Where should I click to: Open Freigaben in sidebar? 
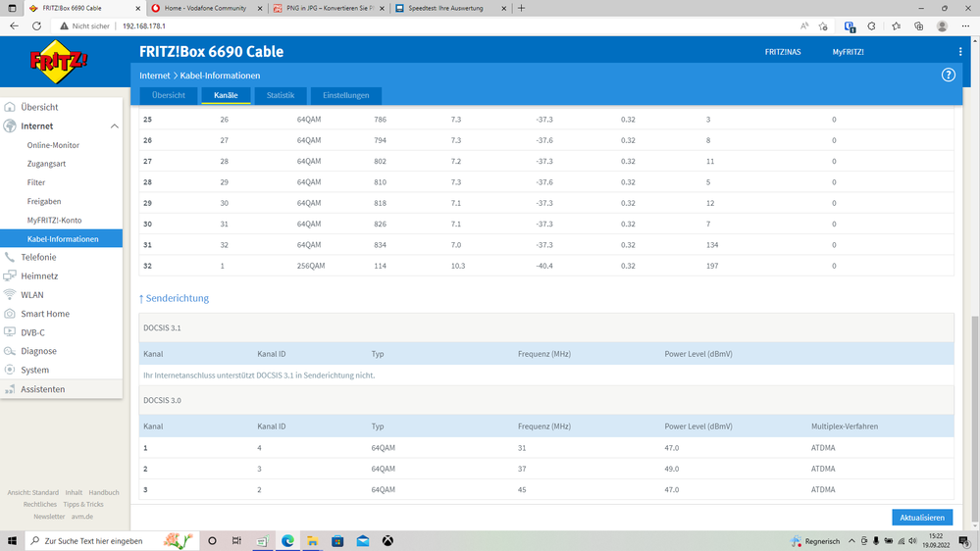pyautogui.click(x=44, y=201)
